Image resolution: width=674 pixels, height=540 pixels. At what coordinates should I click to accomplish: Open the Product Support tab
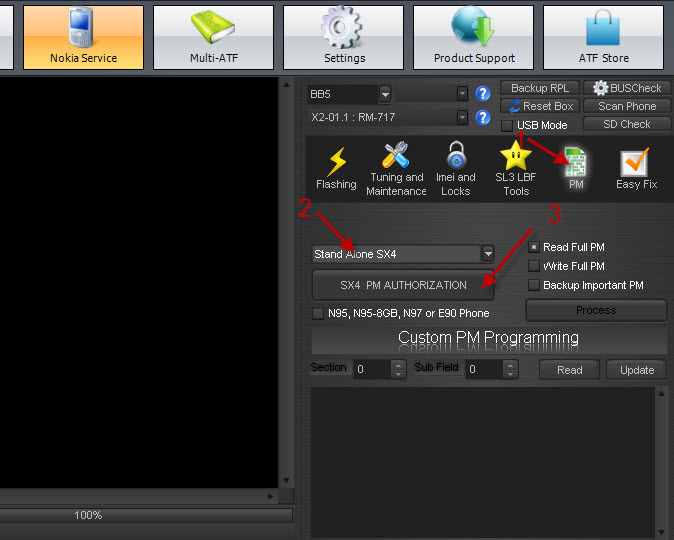473,37
